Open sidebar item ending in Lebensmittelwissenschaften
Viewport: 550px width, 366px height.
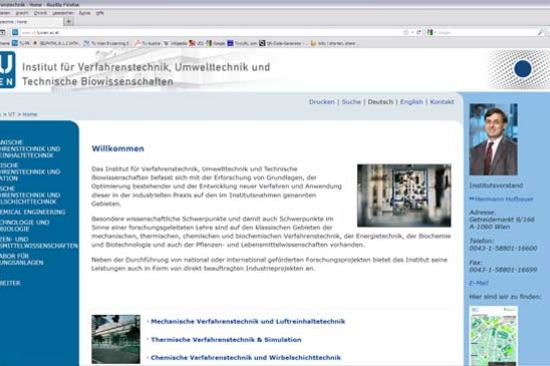pyautogui.click(x=39, y=242)
